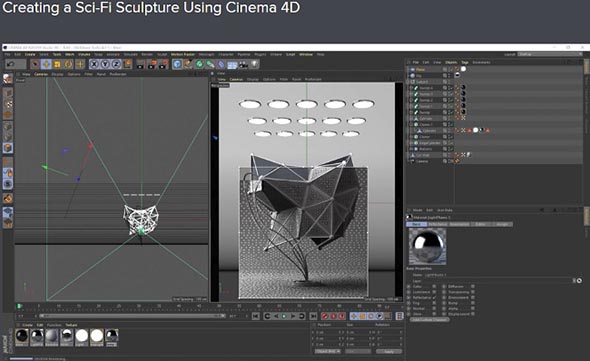This screenshot has height=361, width=590.
Task: Activate the Scale tool in the toolbar
Action: pyautogui.click(x=57, y=64)
